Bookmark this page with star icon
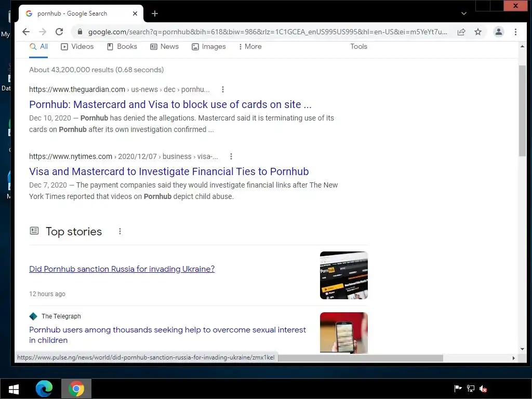This screenshot has width=532, height=399. coord(478,32)
